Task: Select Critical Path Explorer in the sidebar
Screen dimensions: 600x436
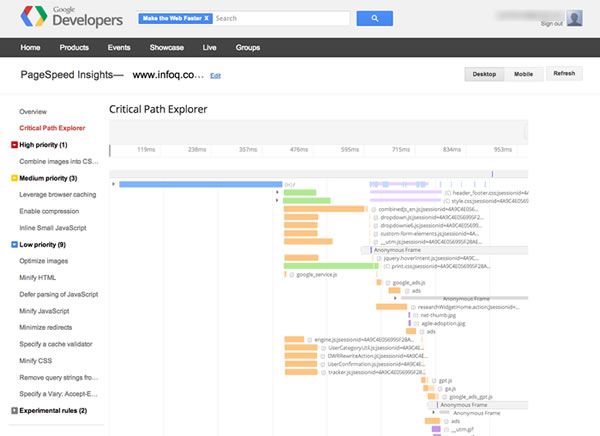Action: pyautogui.click(x=52, y=128)
